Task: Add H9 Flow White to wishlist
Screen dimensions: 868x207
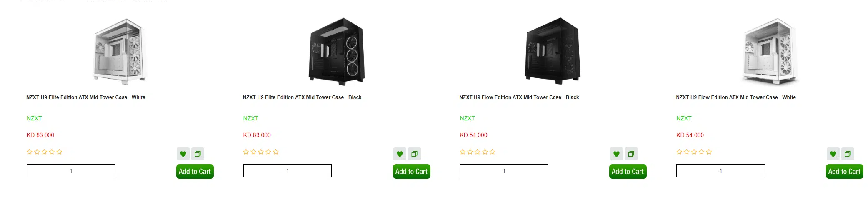Action: point(833,154)
